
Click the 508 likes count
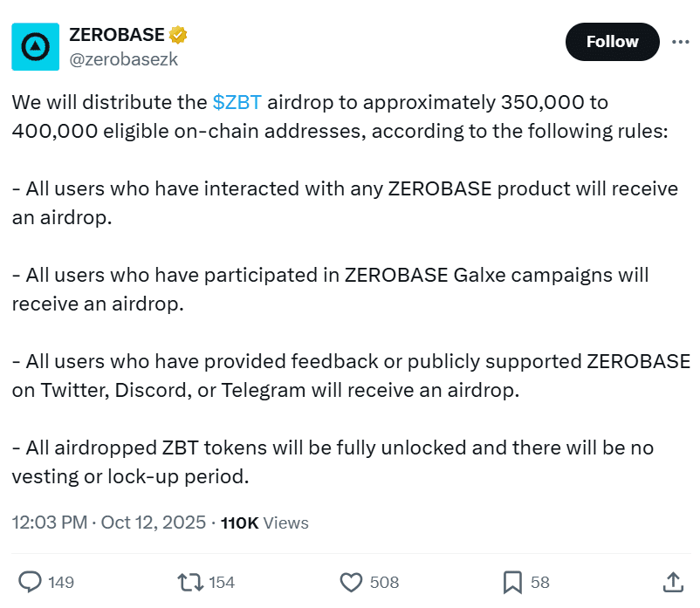click(x=384, y=582)
